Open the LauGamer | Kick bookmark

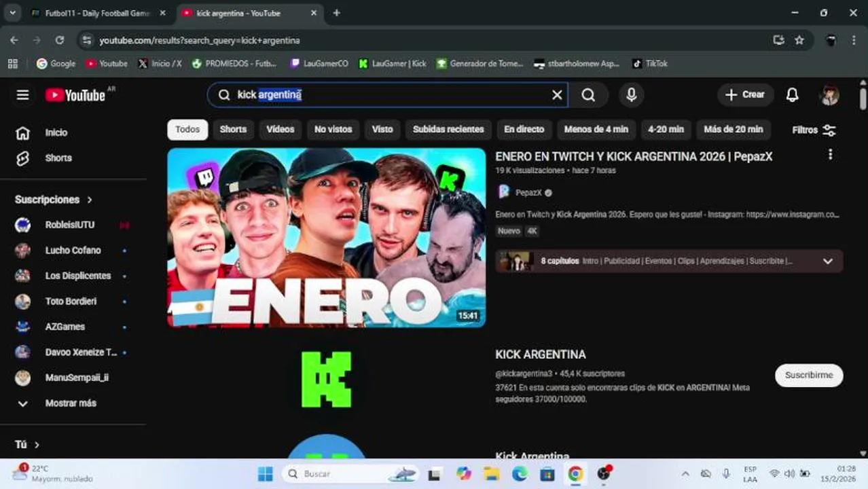393,63
